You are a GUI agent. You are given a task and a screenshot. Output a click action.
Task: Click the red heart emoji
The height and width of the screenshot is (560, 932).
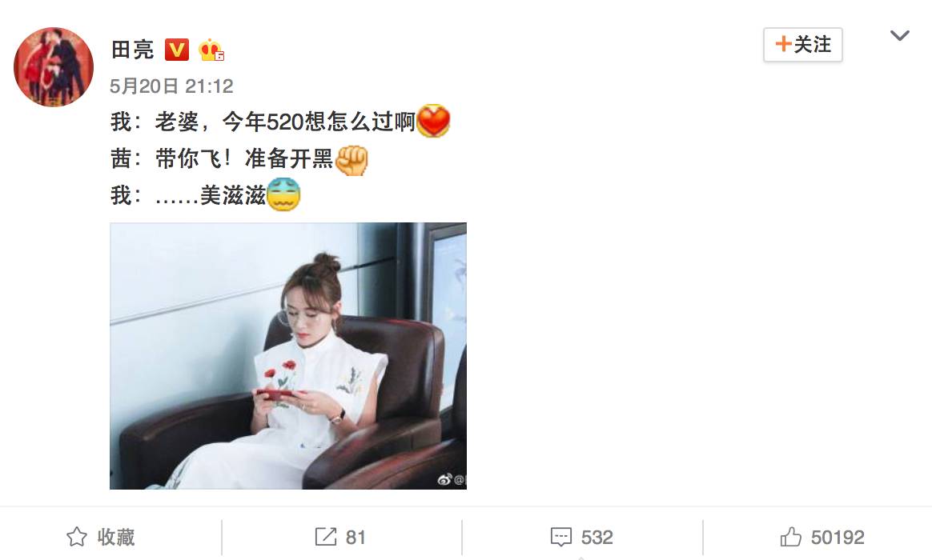(433, 121)
